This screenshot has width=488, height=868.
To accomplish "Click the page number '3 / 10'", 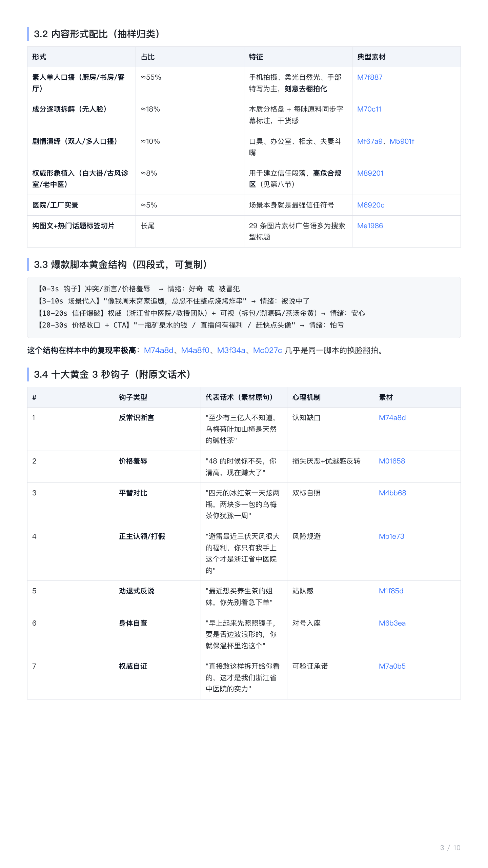I will tap(450, 848).
